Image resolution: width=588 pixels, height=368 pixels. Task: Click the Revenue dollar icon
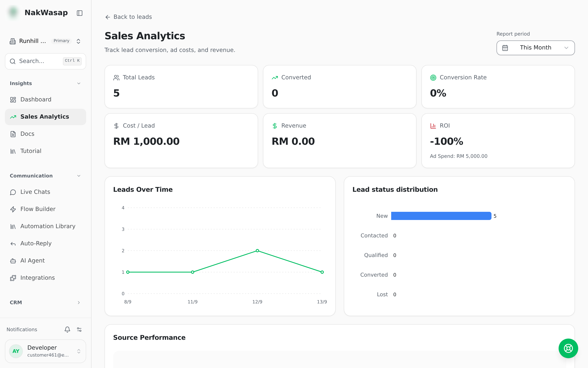click(275, 126)
